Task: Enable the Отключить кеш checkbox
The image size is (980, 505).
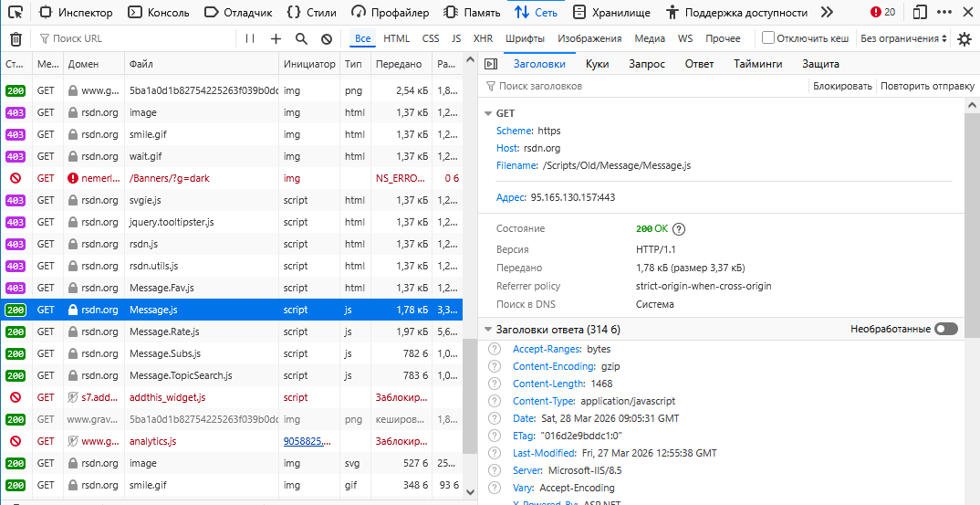Action: [x=768, y=38]
